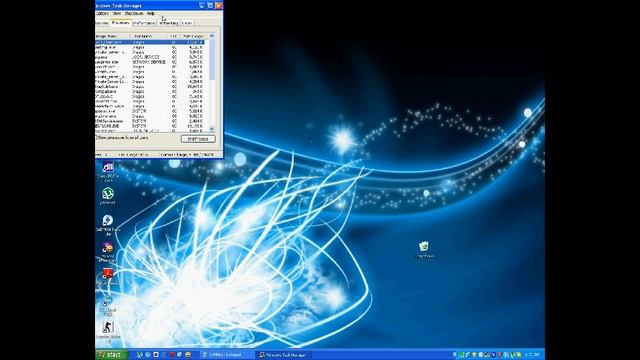Sort processes by User Name column

[x=148, y=36]
